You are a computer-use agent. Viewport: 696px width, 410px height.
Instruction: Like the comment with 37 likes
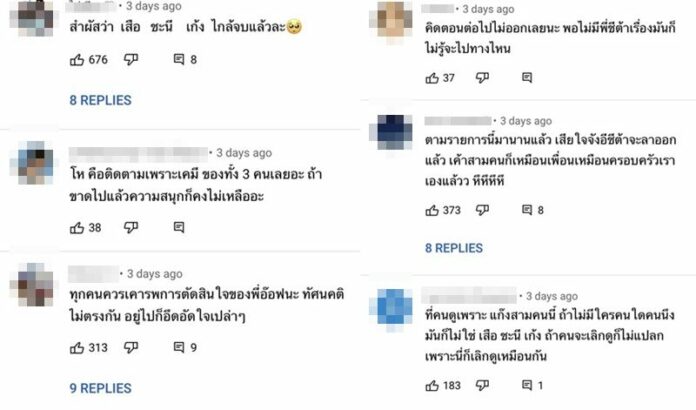(432, 78)
